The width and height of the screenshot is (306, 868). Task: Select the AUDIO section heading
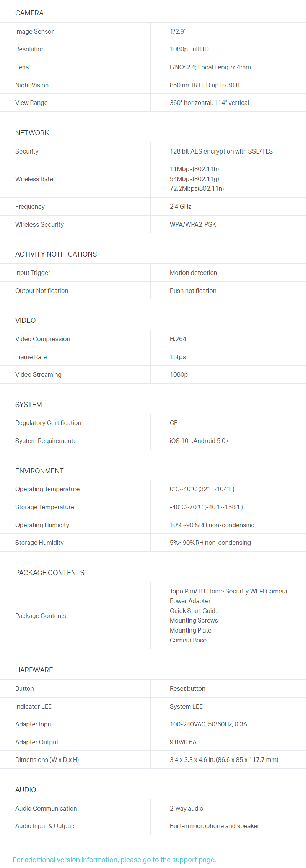click(26, 790)
